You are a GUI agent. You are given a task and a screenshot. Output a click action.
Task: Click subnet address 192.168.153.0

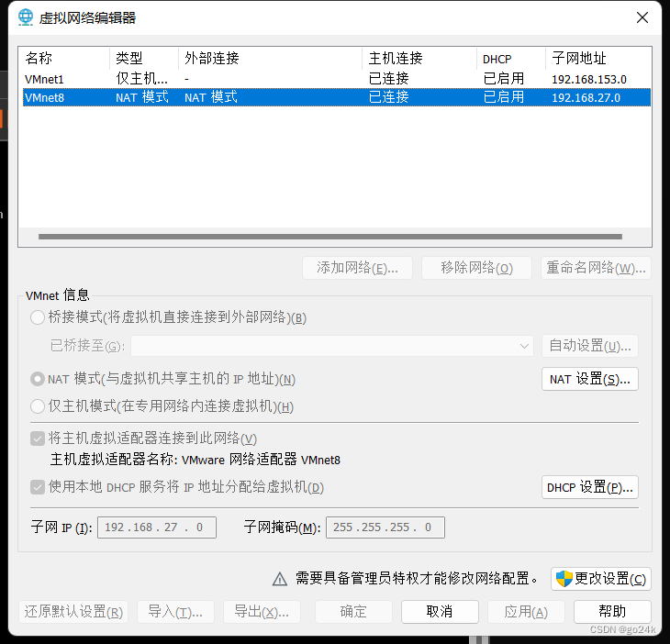[589, 80]
